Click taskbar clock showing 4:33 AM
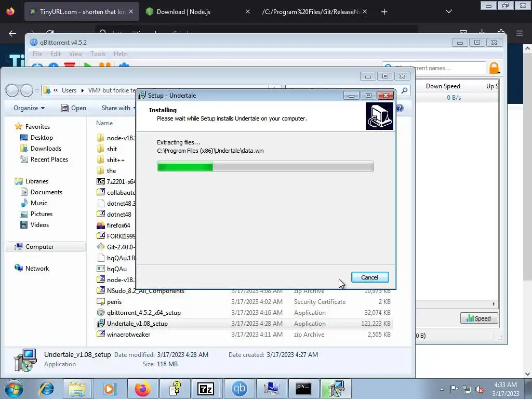The height and width of the screenshot is (399, 532). [506, 389]
